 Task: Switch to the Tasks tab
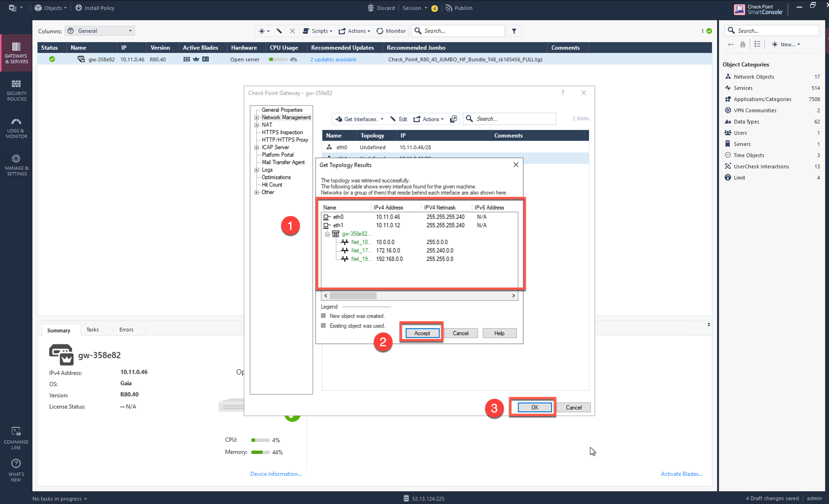click(92, 330)
